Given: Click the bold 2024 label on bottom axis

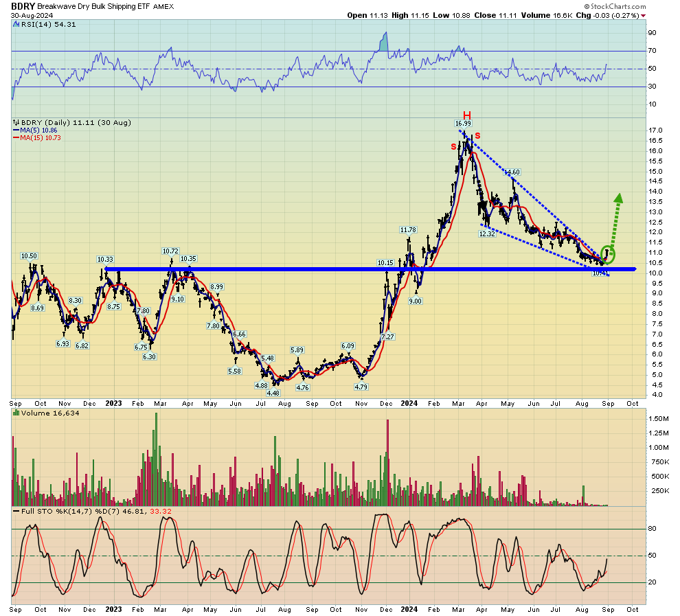Looking at the screenshot, I should coord(409,609).
